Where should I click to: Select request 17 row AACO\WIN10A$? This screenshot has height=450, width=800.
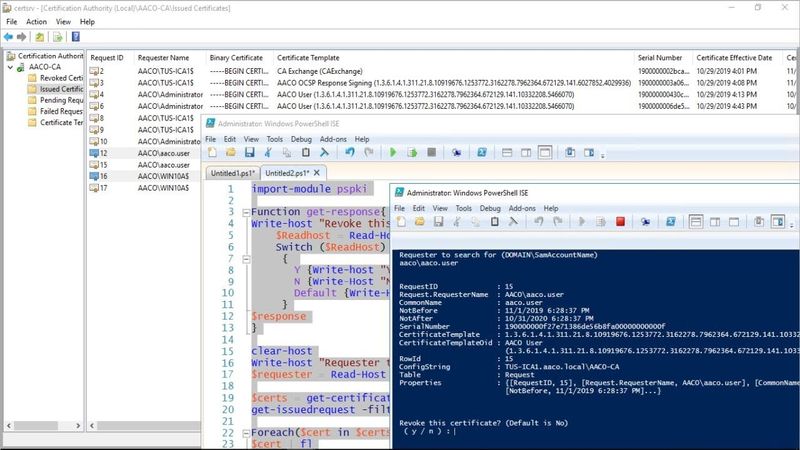click(x=144, y=188)
